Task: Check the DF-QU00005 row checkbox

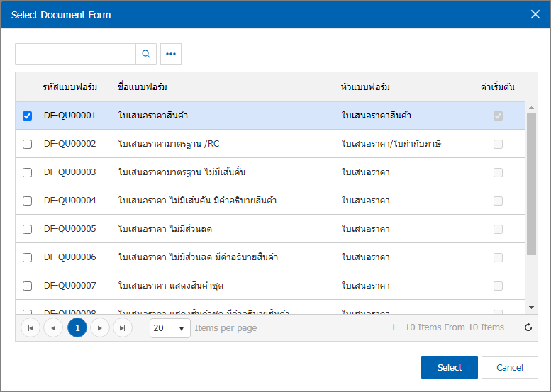Action: (27, 229)
